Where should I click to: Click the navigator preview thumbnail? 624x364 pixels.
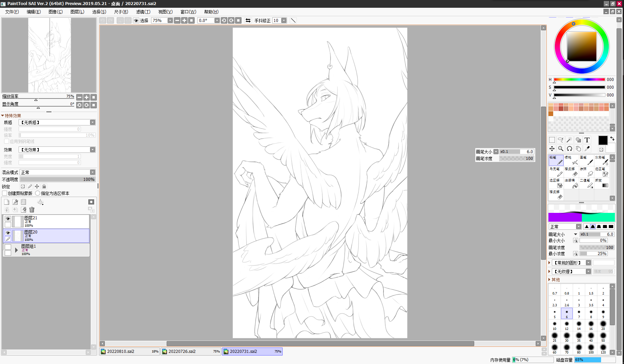pos(49,55)
